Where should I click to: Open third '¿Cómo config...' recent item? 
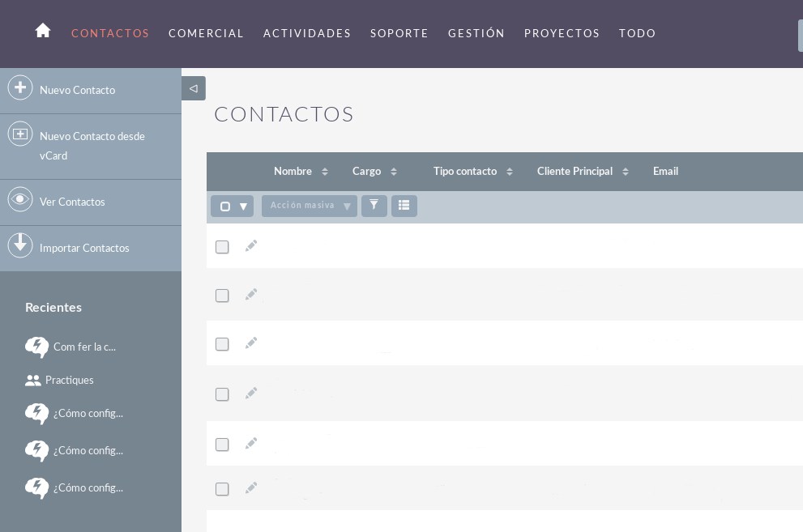(88, 488)
